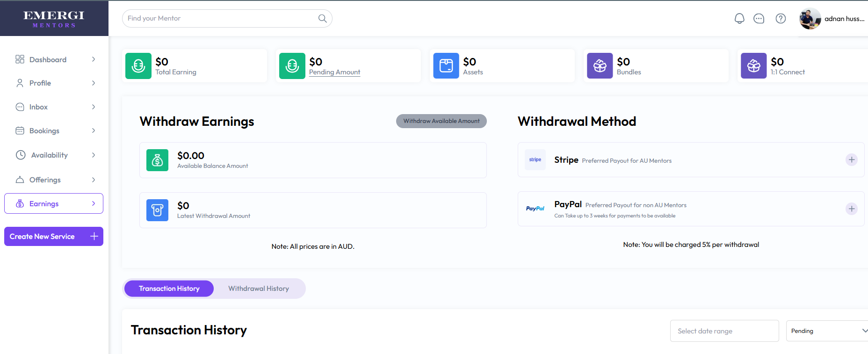Image resolution: width=868 pixels, height=354 pixels.
Task: Click the help question mark icon
Action: (x=781, y=19)
